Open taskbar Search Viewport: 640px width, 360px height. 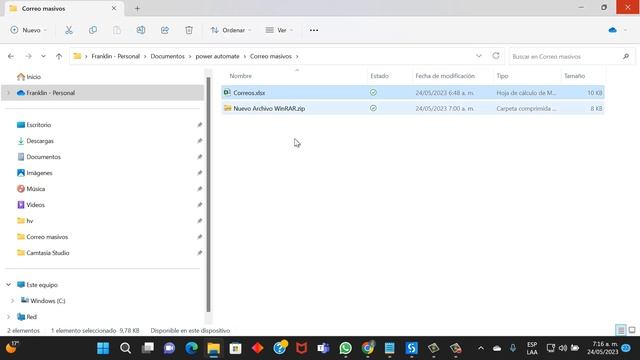125,348
